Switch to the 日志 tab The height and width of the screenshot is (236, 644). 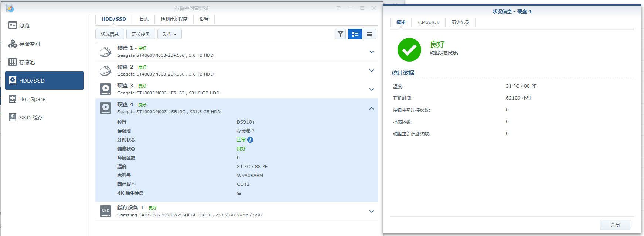144,19
